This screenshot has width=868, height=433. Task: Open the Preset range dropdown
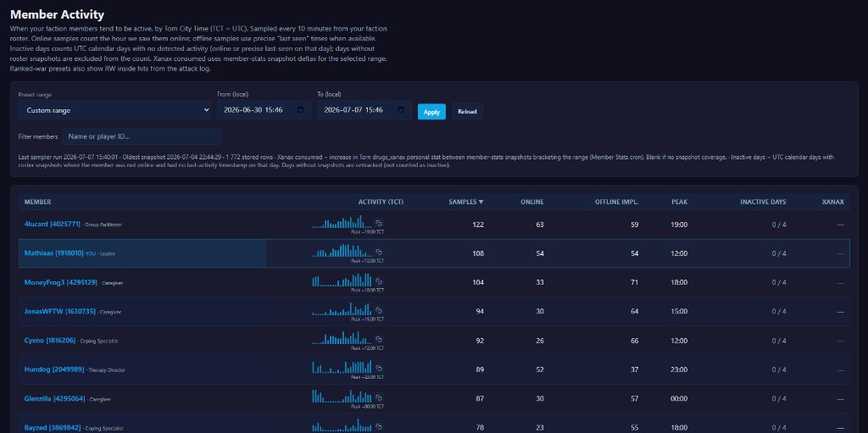tap(114, 110)
